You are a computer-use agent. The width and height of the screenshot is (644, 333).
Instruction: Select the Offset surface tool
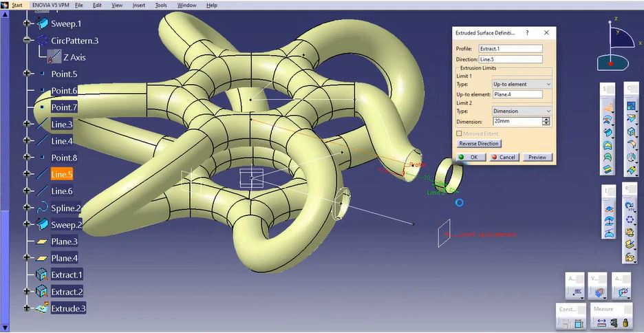click(608, 120)
